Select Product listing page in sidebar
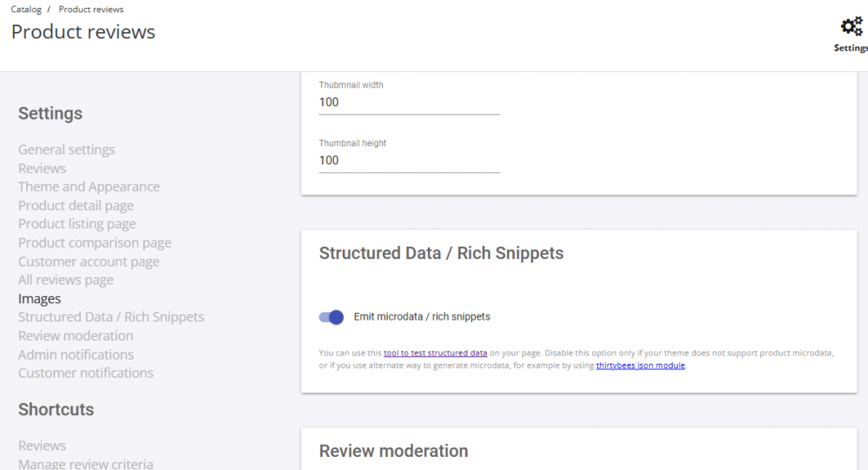This screenshot has width=868, height=470. point(76,224)
